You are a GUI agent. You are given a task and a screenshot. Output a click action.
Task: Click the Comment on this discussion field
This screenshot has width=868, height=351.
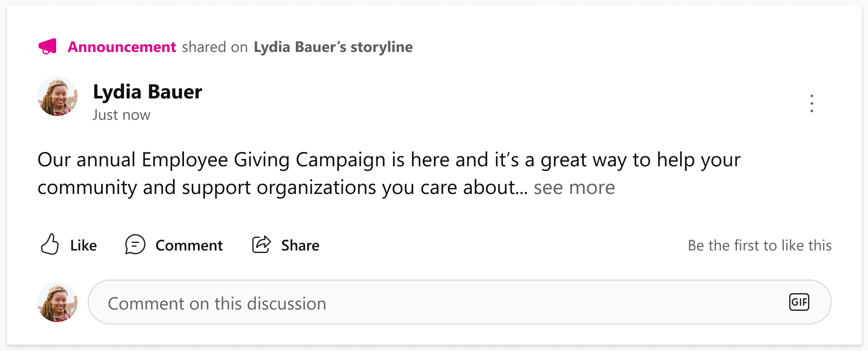click(x=293, y=302)
